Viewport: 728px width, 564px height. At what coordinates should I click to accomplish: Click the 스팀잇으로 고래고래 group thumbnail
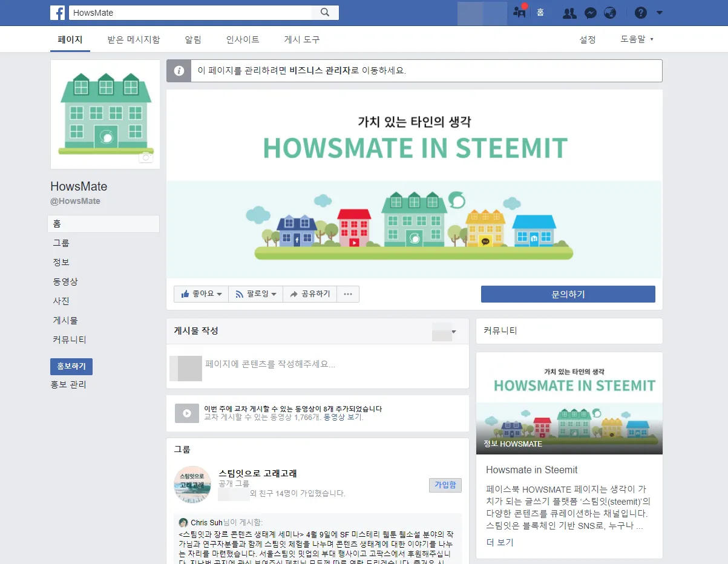192,485
